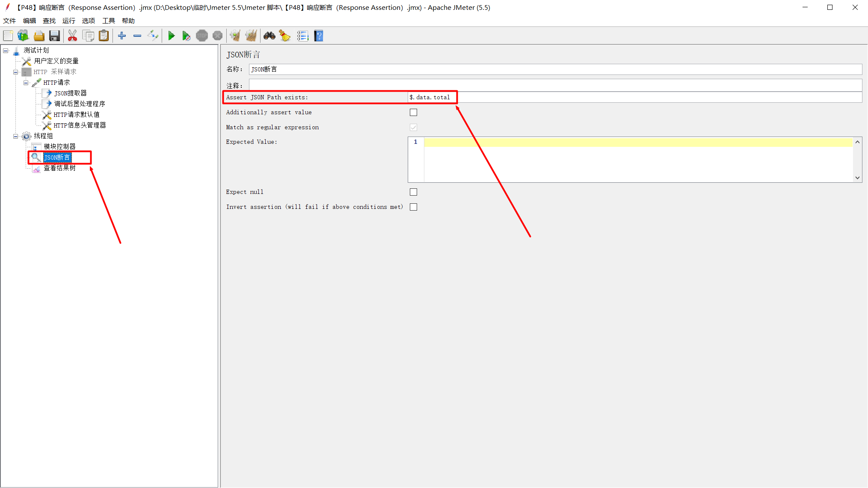Viewport: 868px width, 488px height.
Task: Start the test with green play icon
Action: click(171, 36)
